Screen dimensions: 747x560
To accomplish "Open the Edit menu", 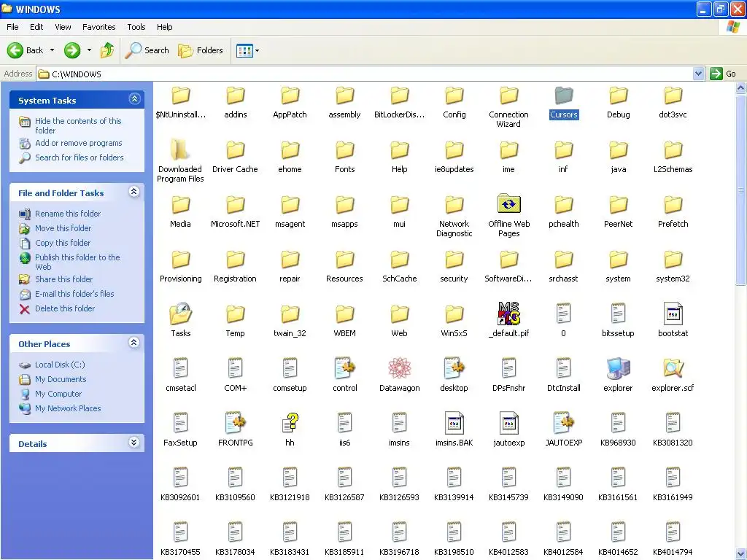I will (36, 27).
